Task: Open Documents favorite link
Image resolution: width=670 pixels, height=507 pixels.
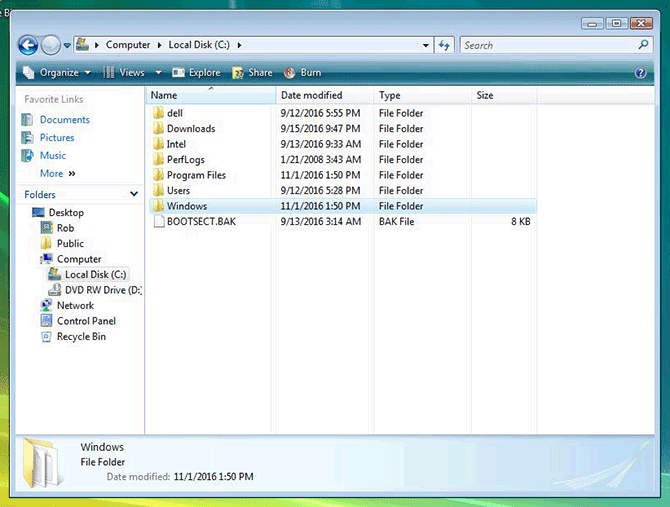Action: click(65, 120)
